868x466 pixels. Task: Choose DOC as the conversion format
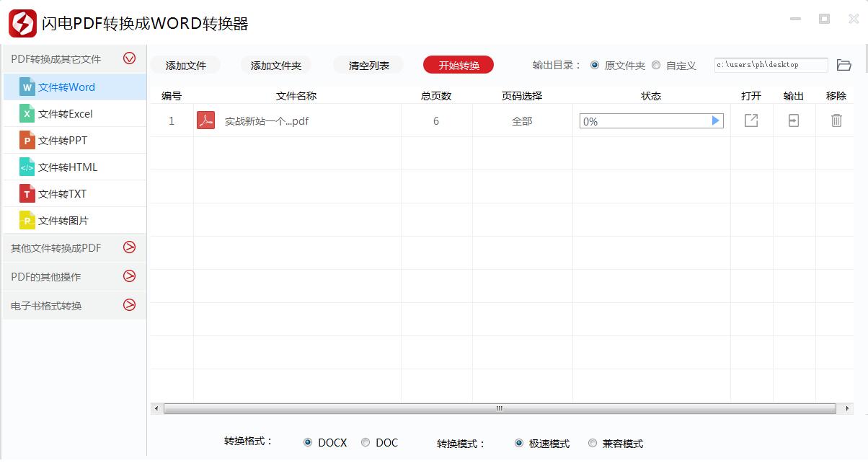tap(366, 442)
